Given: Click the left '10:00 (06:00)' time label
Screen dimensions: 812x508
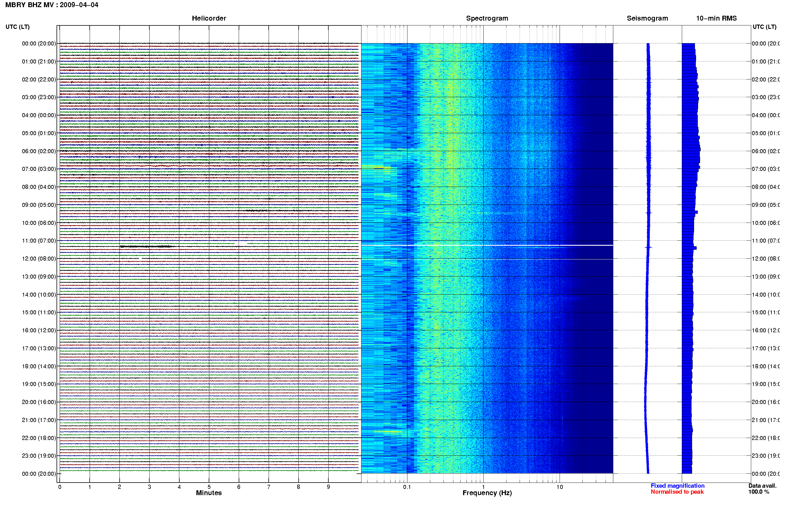Looking at the screenshot, I should [39, 223].
